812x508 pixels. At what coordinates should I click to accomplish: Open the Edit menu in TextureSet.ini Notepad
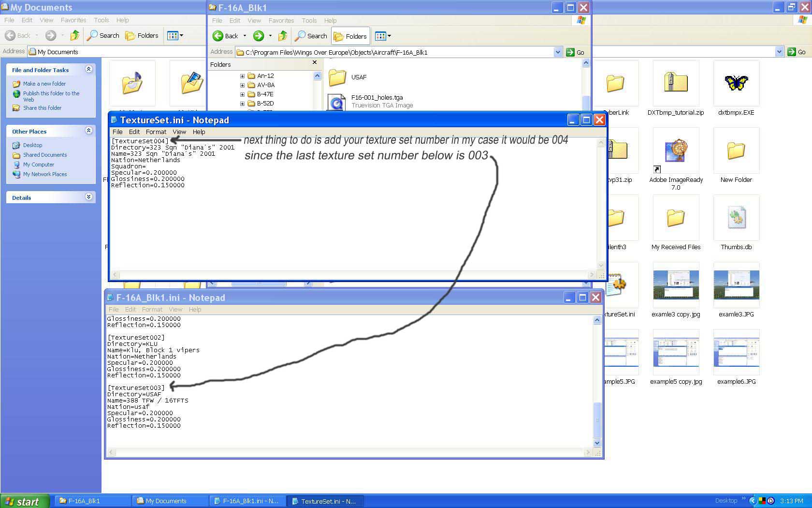[x=134, y=132]
